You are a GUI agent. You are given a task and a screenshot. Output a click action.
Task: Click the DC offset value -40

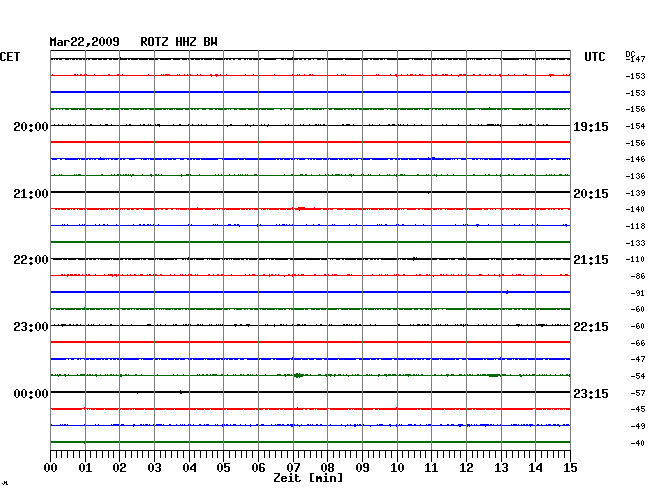pos(638,443)
